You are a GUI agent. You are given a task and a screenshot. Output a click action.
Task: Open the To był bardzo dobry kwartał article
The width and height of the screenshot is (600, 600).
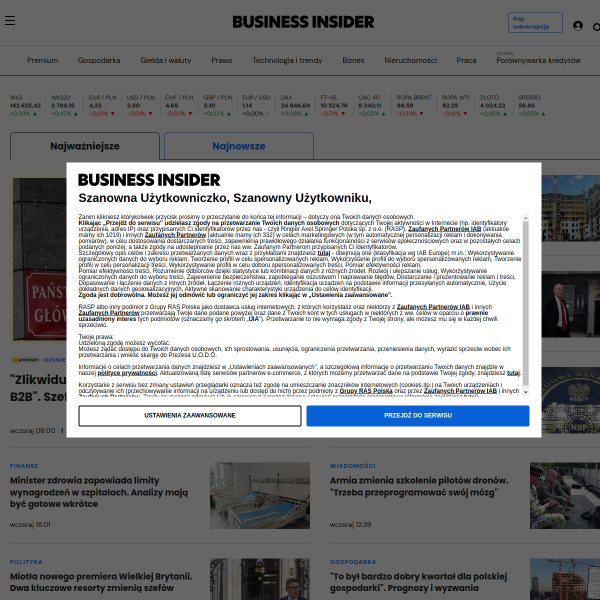pyautogui.click(x=418, y=582)
